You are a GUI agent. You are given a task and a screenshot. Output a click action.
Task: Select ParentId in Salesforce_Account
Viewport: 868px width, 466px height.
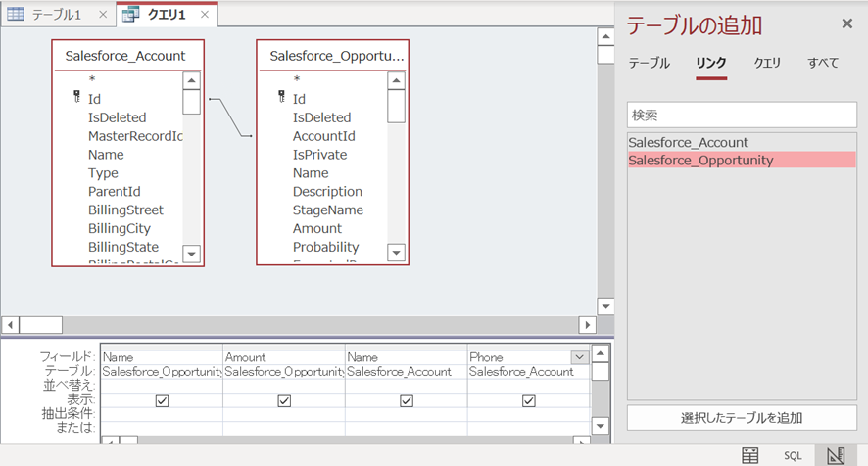tap(114, 192)
